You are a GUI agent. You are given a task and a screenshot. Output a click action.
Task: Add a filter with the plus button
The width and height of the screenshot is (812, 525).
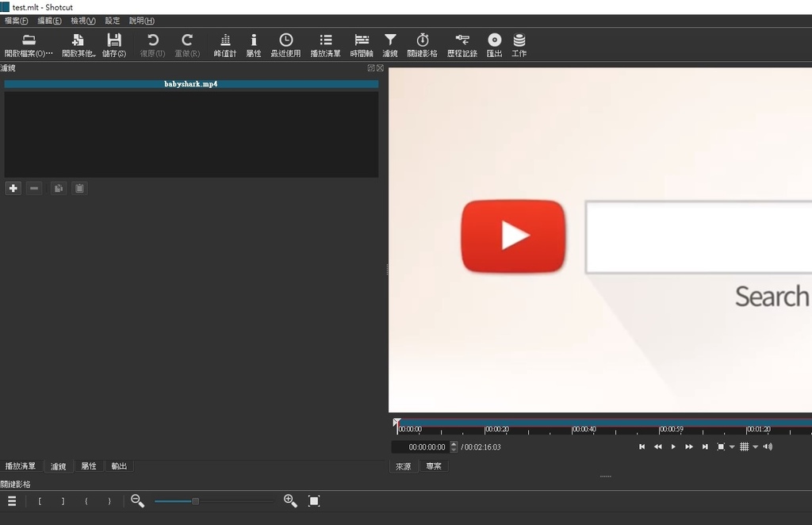13,189
